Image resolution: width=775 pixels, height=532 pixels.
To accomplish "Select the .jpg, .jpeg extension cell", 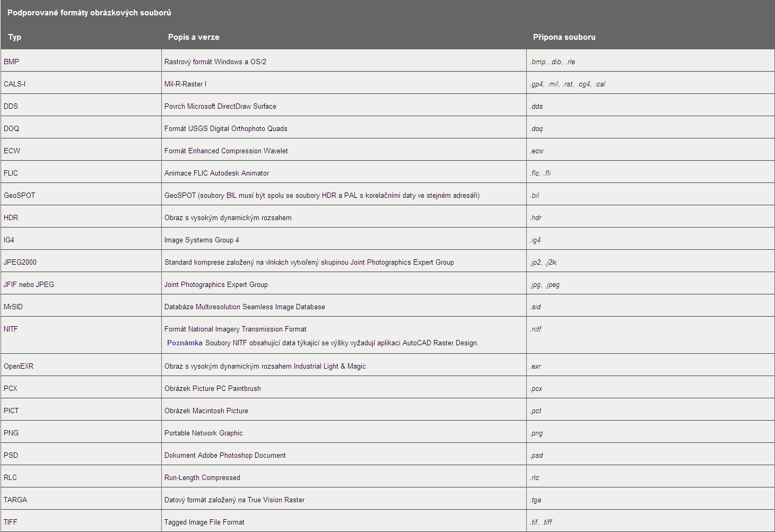I will [x=544, y=284].
